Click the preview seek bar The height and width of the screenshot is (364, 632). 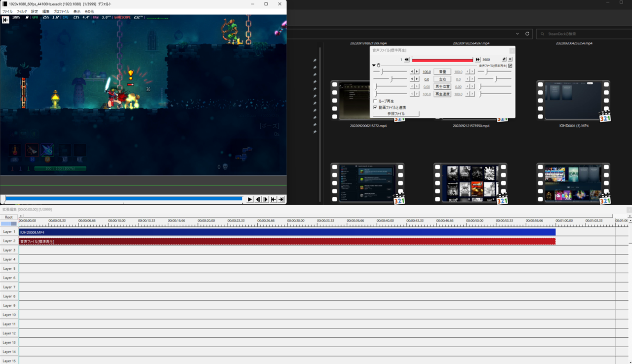pos(123,199)
